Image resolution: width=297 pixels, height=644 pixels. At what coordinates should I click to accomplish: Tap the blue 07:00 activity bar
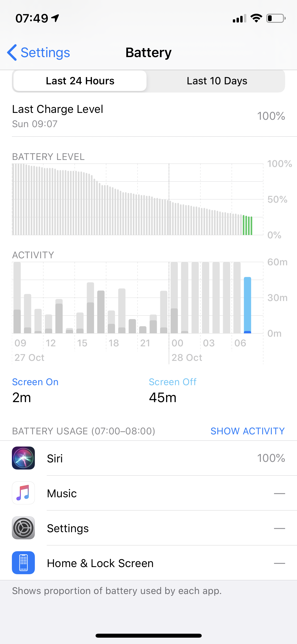click(247, 305)
